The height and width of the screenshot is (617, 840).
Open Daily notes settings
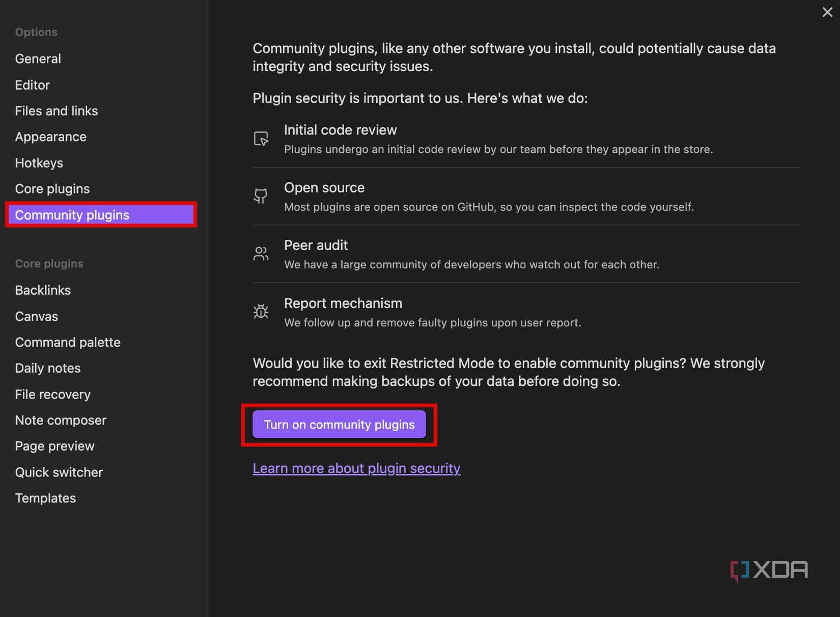47,368
